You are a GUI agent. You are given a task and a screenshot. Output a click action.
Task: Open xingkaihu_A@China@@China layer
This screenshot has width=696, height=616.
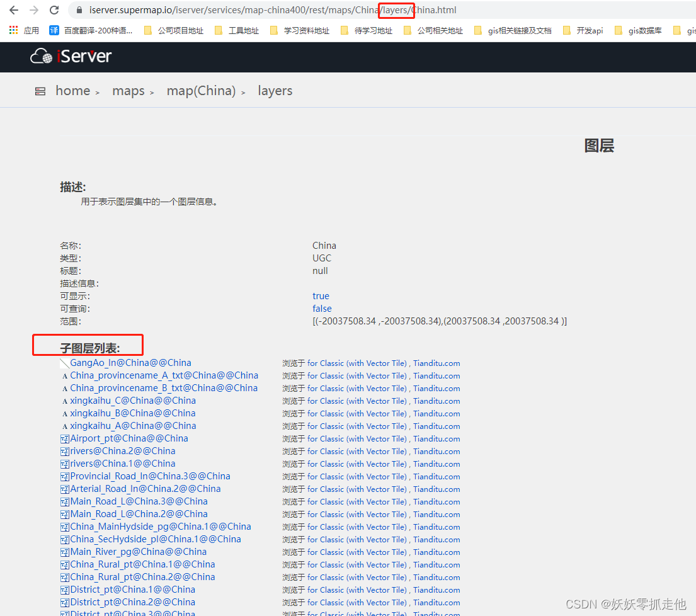tap(133, 426)
